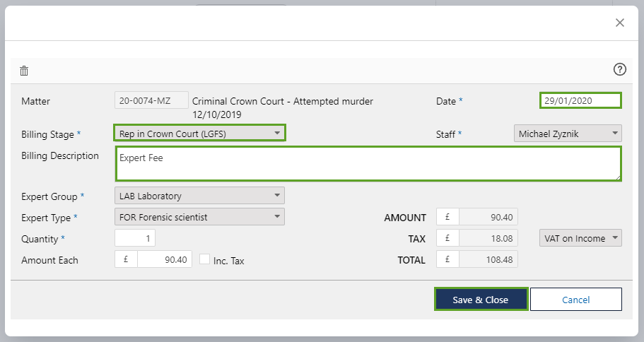Image resolution: width=644 pixels, height=342 pixels.
Task: Expand the Expert Group dropdown
Action: [x=199, y=196]
